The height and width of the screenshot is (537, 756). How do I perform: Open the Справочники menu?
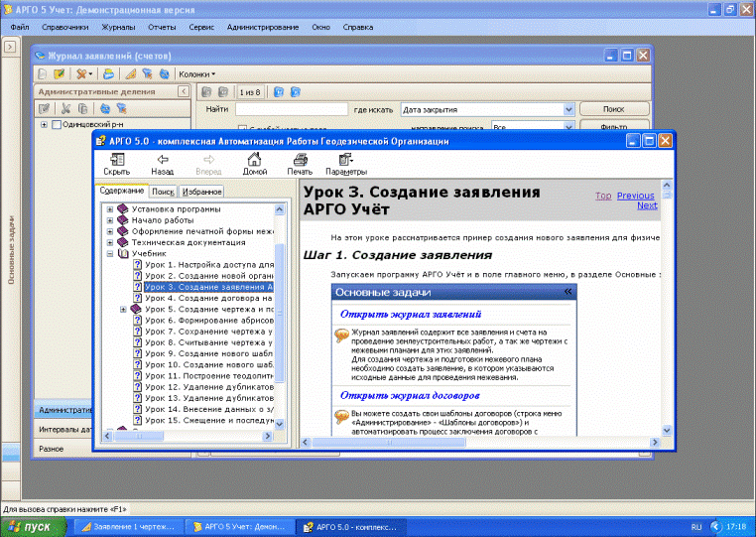[65, 27]
